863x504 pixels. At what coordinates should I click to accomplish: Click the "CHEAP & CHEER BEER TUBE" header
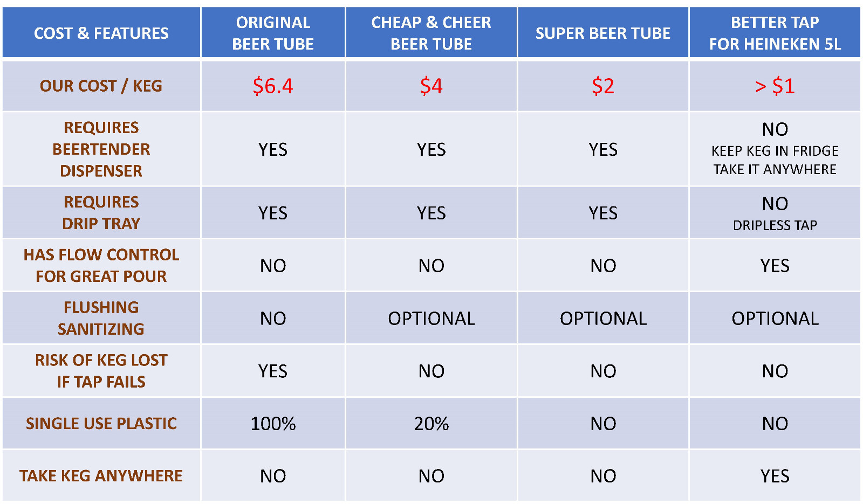[431, 33]
